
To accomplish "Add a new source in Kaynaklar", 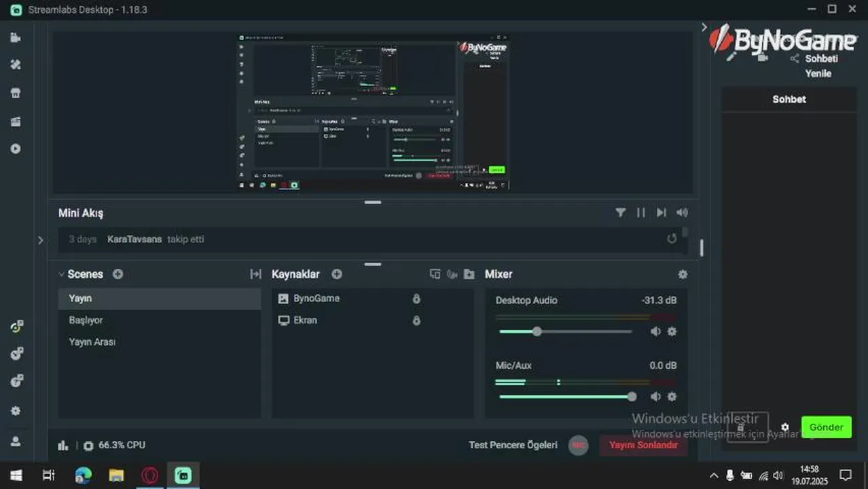I will 337,274.
